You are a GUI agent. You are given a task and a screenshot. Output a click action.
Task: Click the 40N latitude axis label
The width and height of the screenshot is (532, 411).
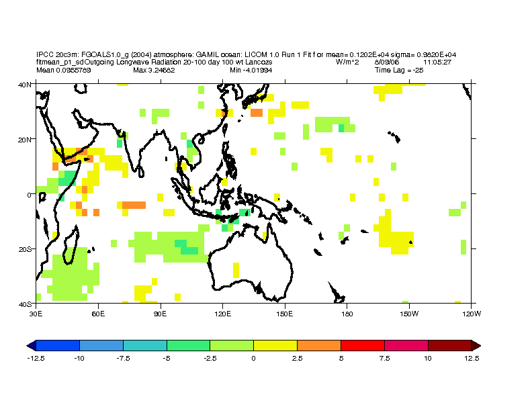tap(26, 85)
